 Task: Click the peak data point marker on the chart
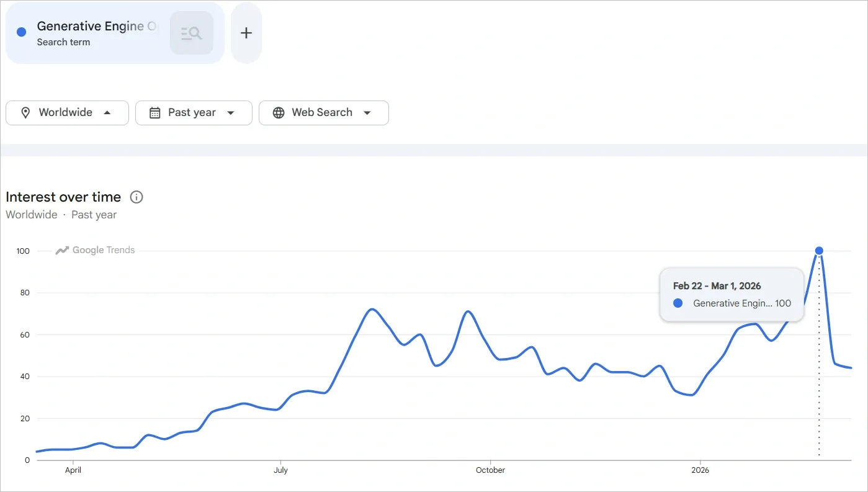pyautogui.click(x=819, y=250)
